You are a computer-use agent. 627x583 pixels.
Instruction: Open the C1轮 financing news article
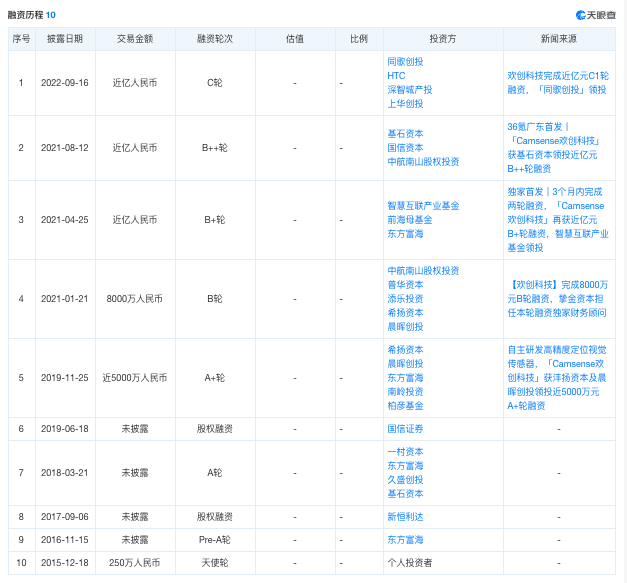(557, 82)
